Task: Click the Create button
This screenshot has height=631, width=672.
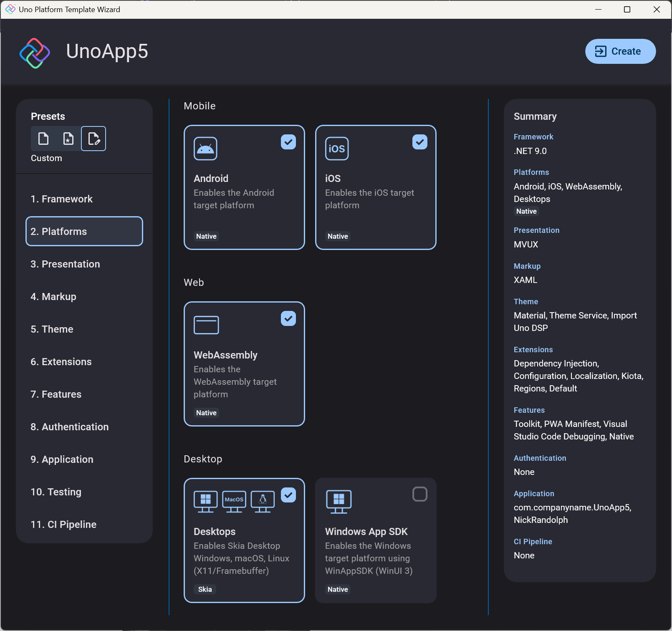Action: point(620,51)
